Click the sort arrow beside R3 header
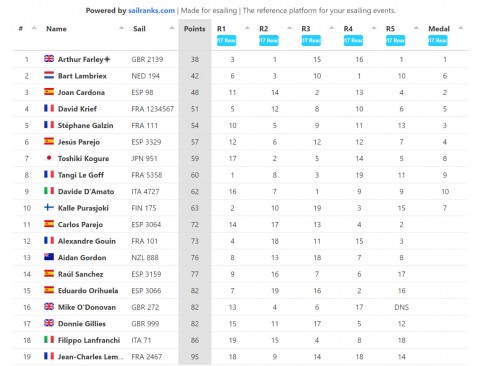Screen dimensions: 500x366 tap(332, 28)
